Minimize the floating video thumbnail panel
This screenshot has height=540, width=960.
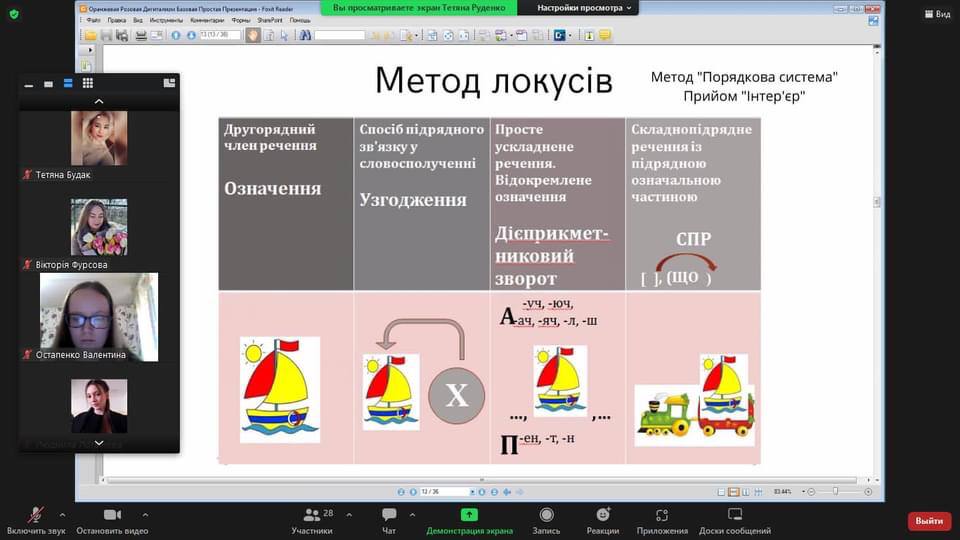point(29,84)
